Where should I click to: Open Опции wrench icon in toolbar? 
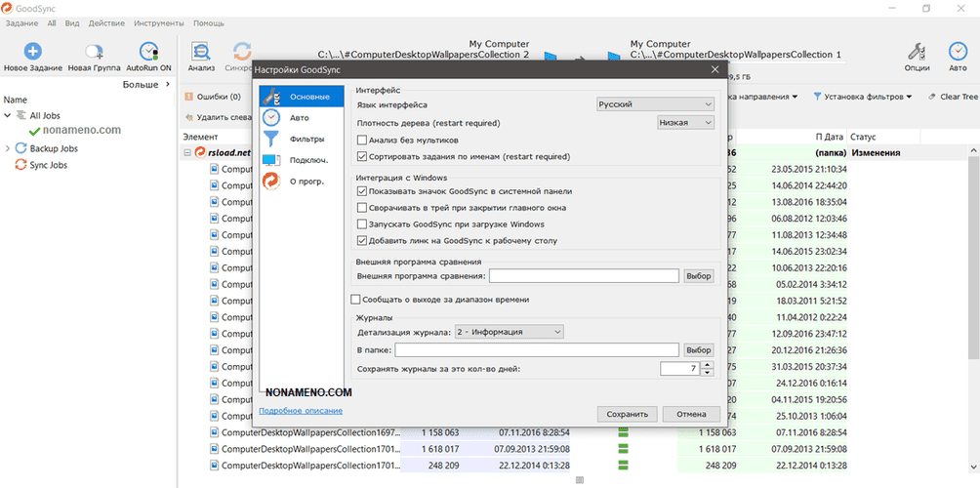pos(917,53)
